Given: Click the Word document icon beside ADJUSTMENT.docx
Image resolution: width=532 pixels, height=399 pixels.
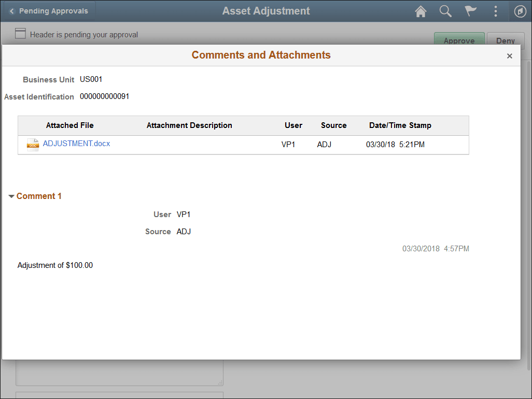Looking at the screenshot, I should [x=32, y=145].
